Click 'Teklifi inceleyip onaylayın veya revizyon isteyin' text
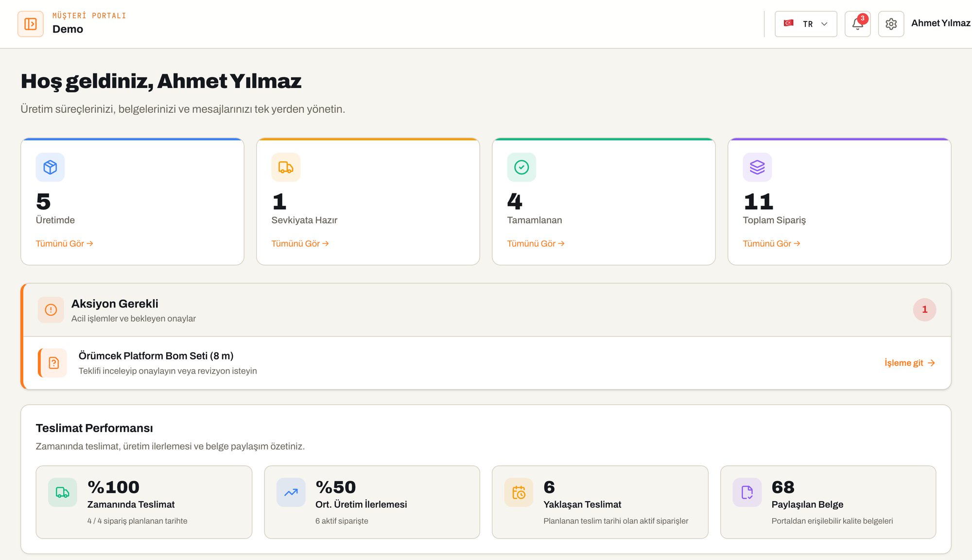Image resolution: width=972 pixels, height=560 pixels. (x=168, y=371)
